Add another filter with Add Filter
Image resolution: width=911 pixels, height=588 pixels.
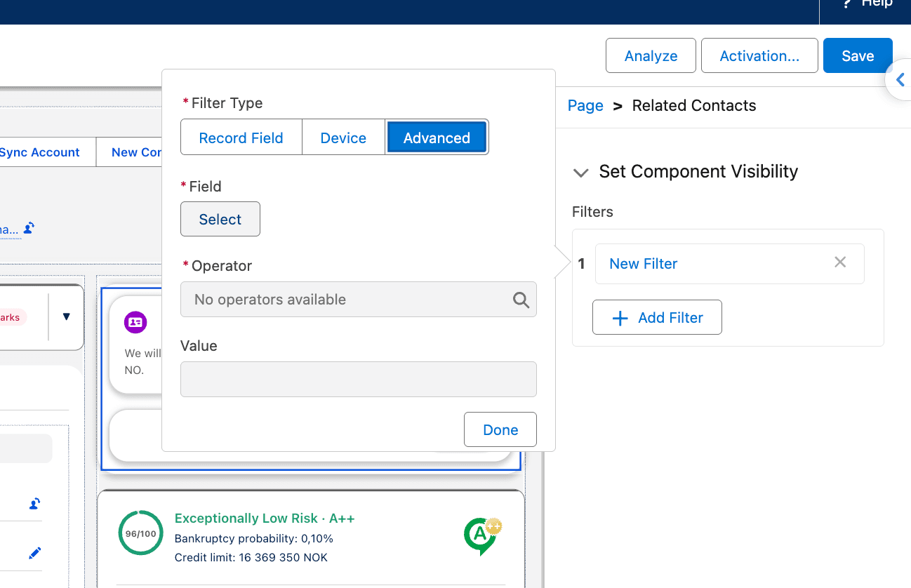click(x=657, y=317)
